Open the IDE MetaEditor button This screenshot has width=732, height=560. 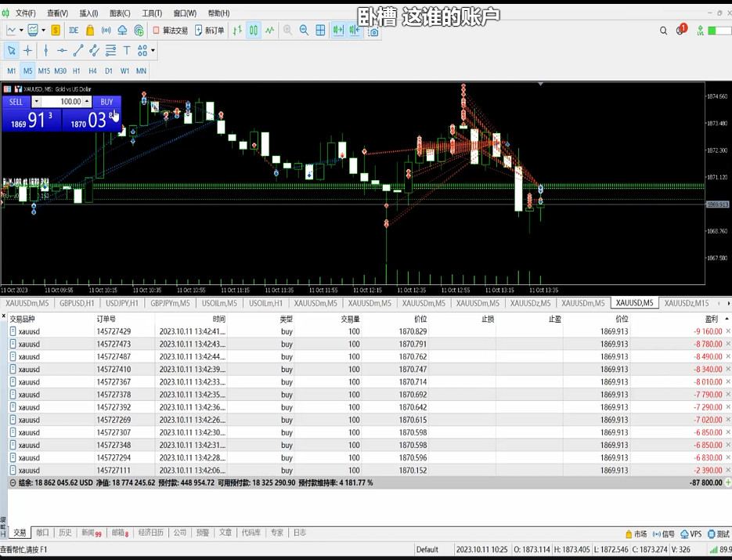click(x=74, y=31)
